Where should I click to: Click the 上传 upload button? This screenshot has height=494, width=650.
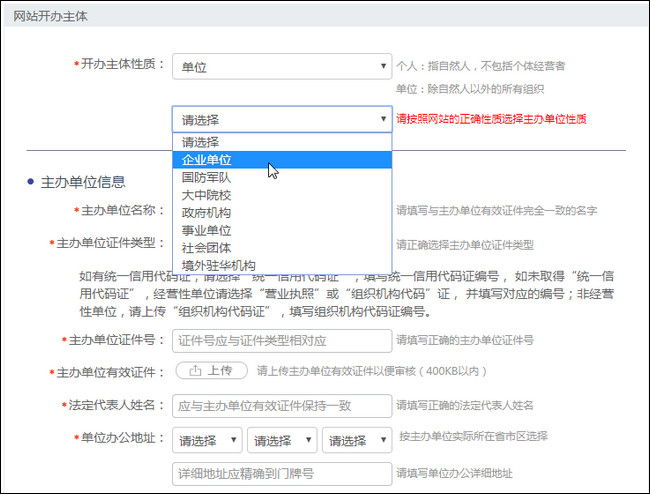point(211,370)
